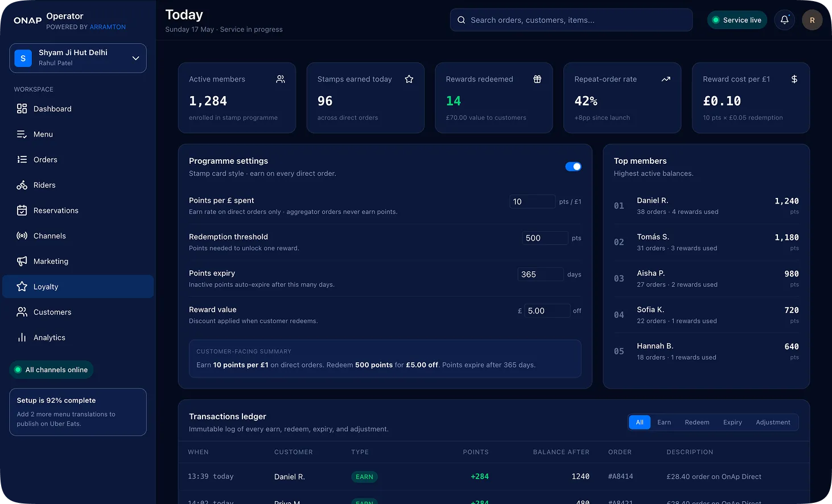Select Tomás S. in Top members
The image size is (832, 504).
(706, 242)
